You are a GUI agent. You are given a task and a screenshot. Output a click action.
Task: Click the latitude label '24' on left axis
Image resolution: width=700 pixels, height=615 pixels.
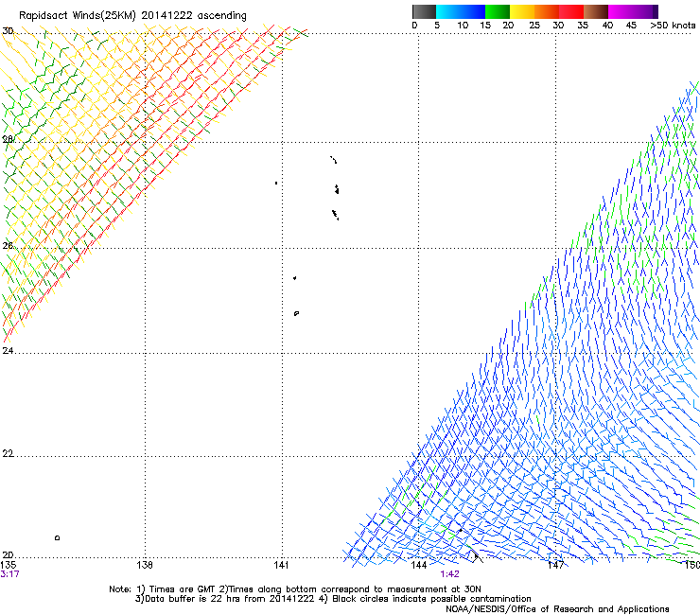pos(8,351)
